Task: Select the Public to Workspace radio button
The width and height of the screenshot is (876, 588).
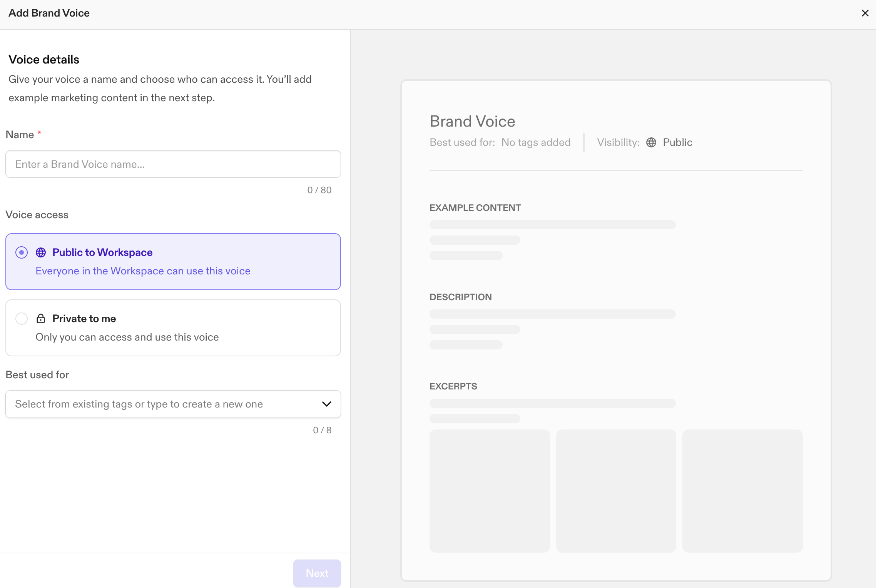Action: [x=22, y=252]
